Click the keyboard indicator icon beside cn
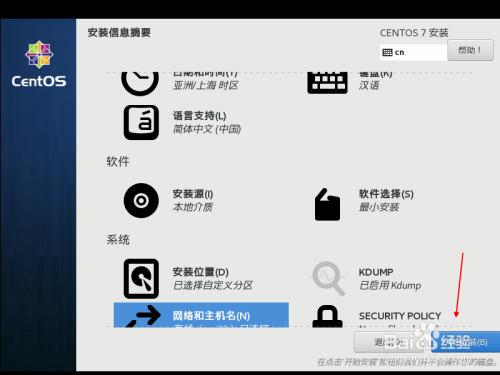The image size is (500, 375). point(387,52)
